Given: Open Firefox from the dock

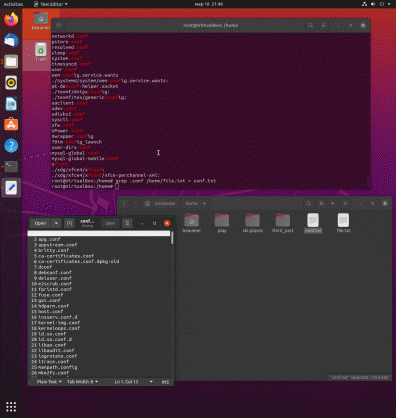Looking at the screenshot, I should click(11, 19).
